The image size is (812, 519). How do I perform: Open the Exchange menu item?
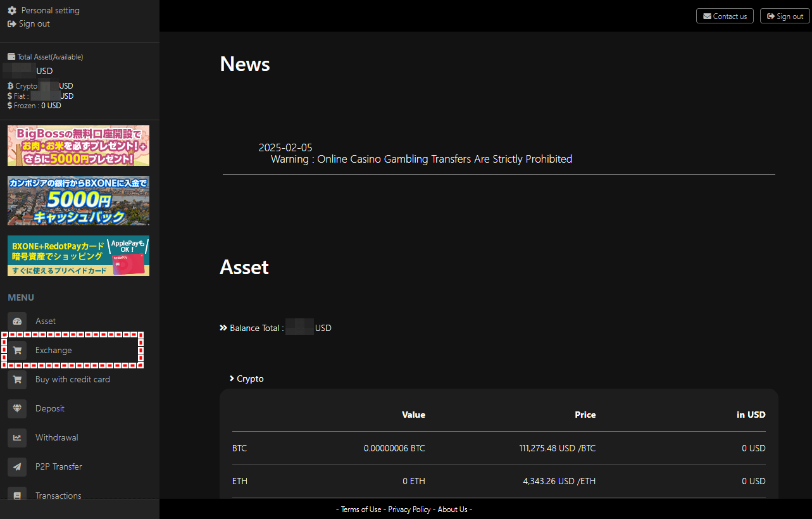72,350
